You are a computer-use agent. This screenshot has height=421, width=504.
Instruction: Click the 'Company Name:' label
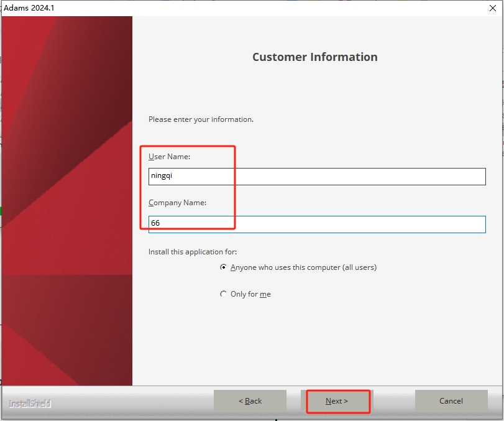(x=177, y=203)
